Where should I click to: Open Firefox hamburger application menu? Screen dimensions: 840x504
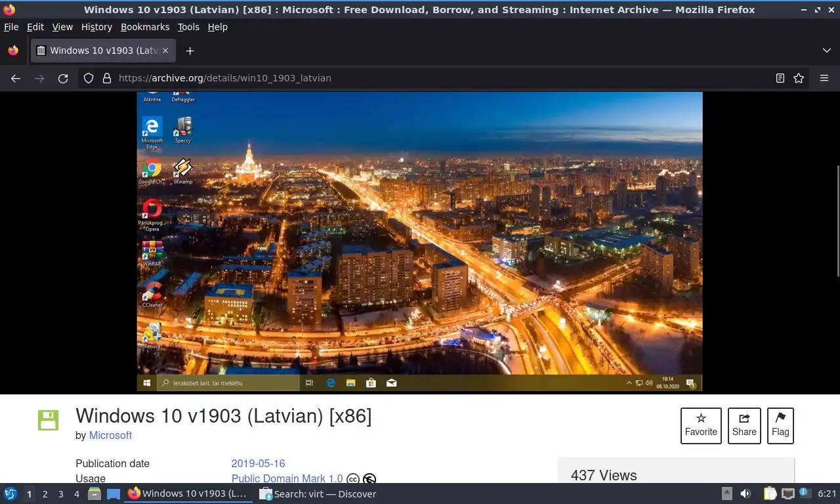point(824,78)
